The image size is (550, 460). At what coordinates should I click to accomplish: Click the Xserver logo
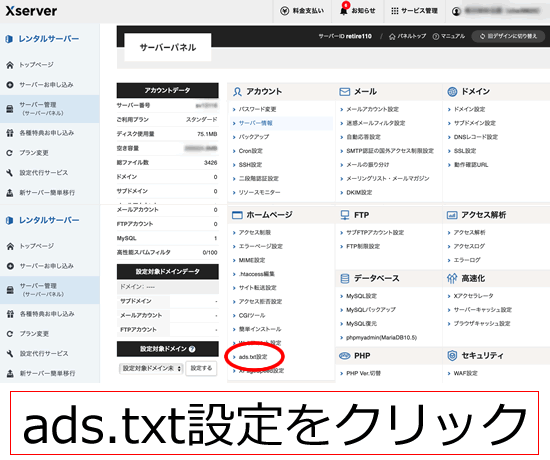[31, 11]
